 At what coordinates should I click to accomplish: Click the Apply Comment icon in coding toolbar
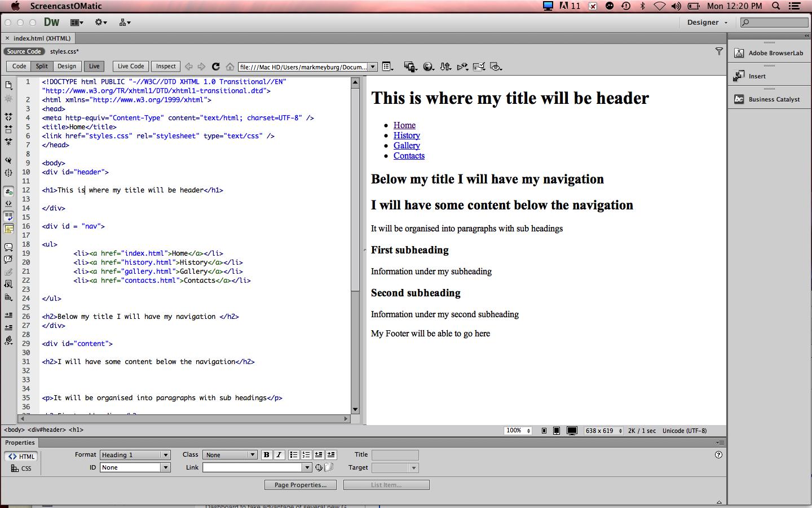[x=8, y=247]
